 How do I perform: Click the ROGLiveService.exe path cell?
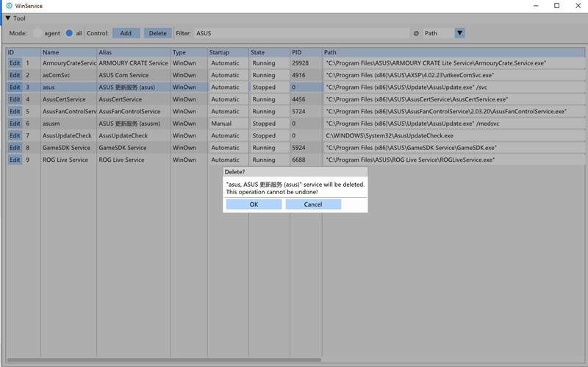[453, 160]
